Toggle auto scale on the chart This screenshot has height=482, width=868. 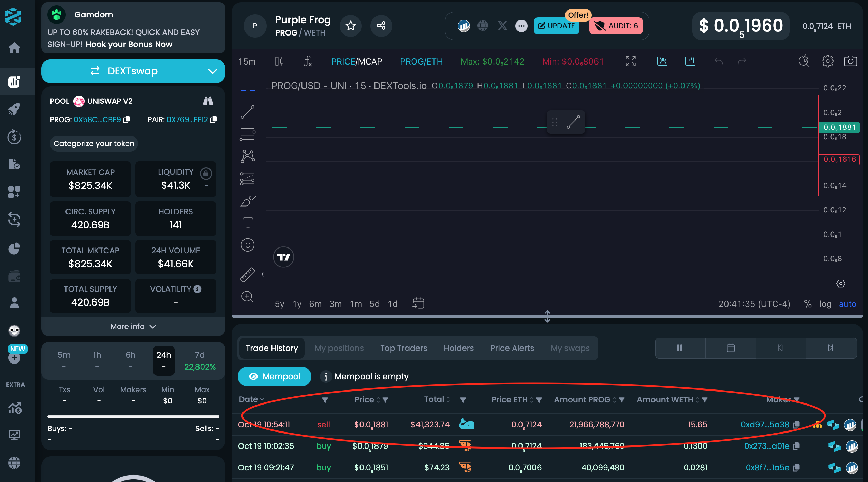coord(848,304)
